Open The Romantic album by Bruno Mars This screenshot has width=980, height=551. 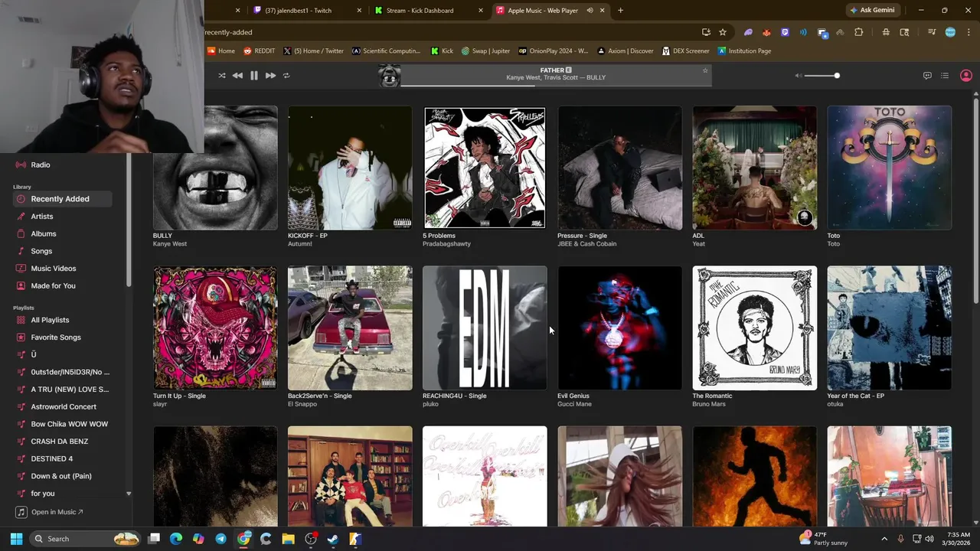coord(754,328)
